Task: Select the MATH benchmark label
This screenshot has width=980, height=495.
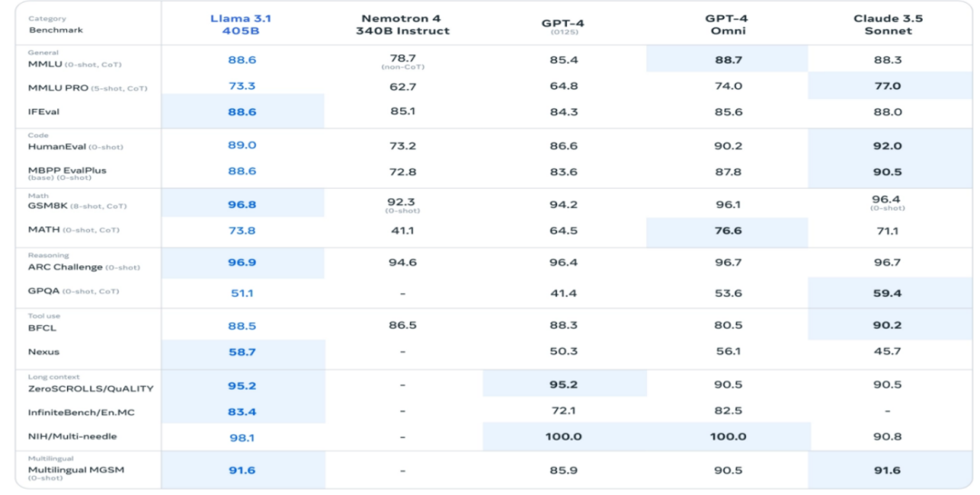Action: [73, 230]
